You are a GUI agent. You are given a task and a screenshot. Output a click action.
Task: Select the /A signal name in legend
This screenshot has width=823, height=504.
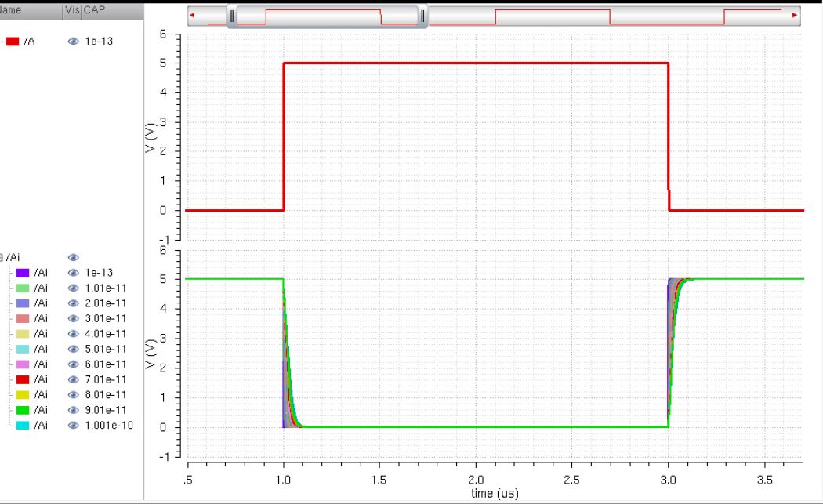(x=30, y=42)
